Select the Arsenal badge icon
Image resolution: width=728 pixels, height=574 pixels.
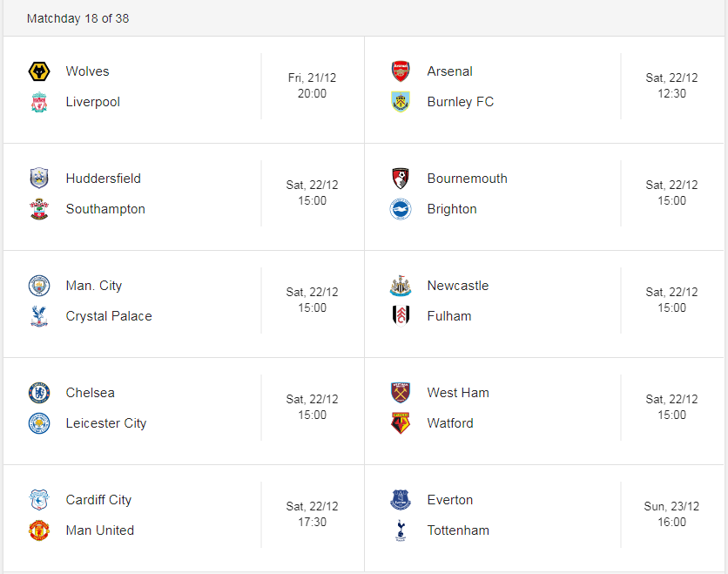(401, 71)
